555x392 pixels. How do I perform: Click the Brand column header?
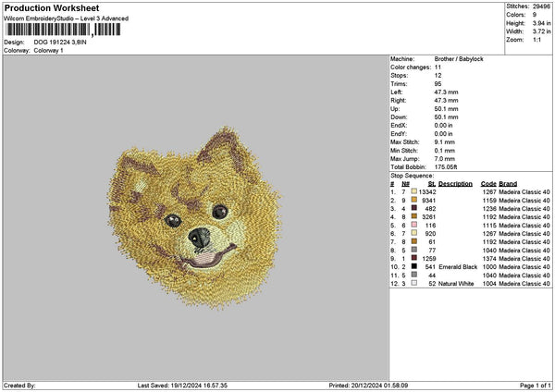508,183
